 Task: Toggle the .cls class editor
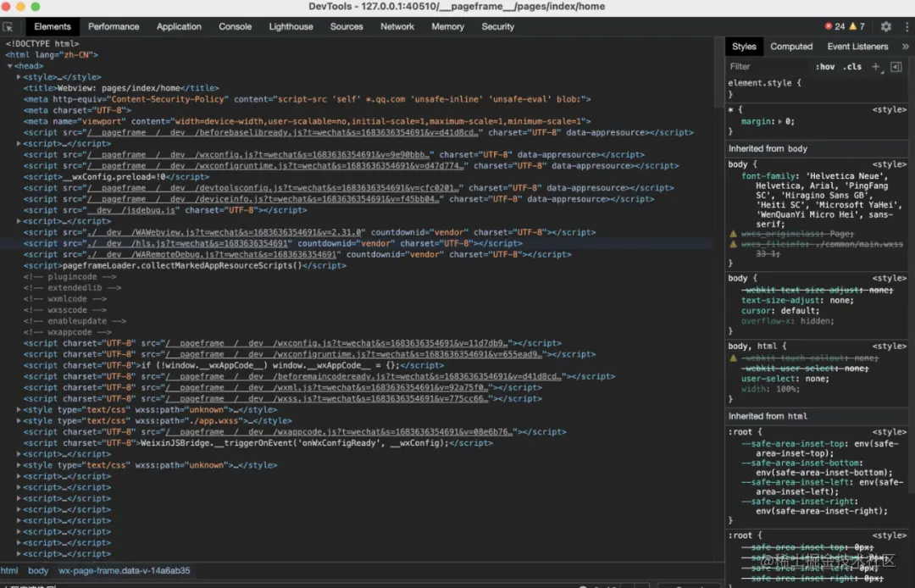[852, 66]
